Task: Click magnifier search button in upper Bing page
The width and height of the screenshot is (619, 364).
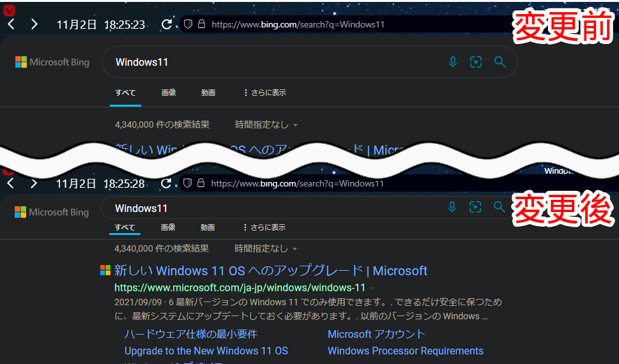Action: tap(500, 62)
